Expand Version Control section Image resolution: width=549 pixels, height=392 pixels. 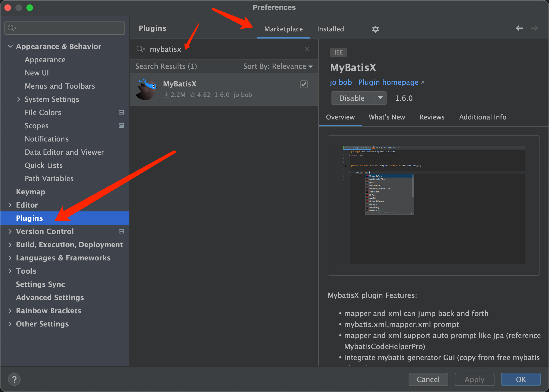[x=10, y=231]
